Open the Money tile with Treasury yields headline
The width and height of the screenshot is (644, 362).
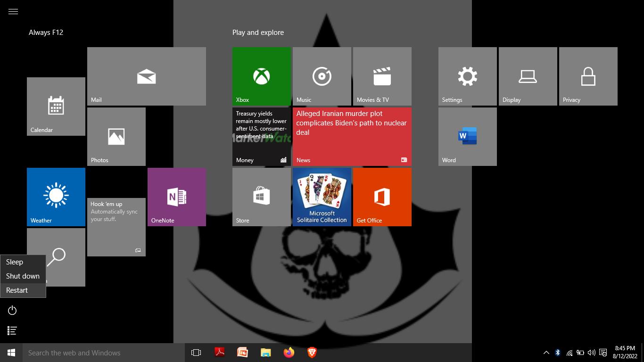pos(262,137)
